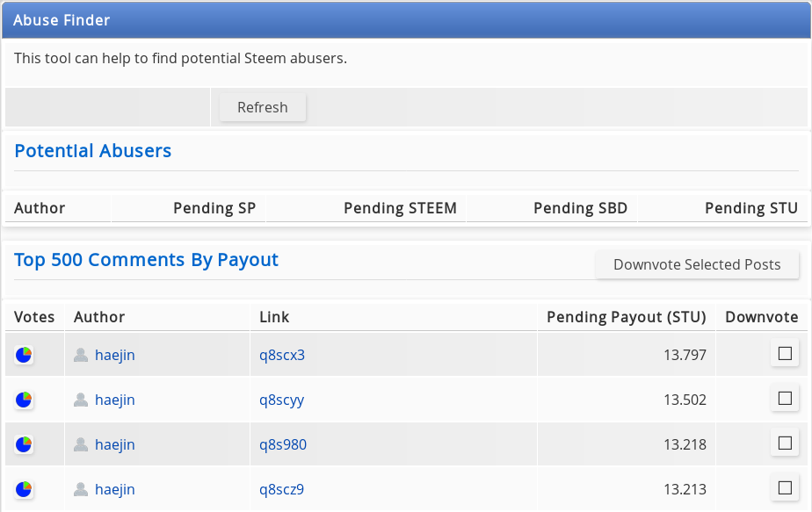Open haejin author link in q8scz9 row
The height and width of the screenshot is (512, 812).
115,489
